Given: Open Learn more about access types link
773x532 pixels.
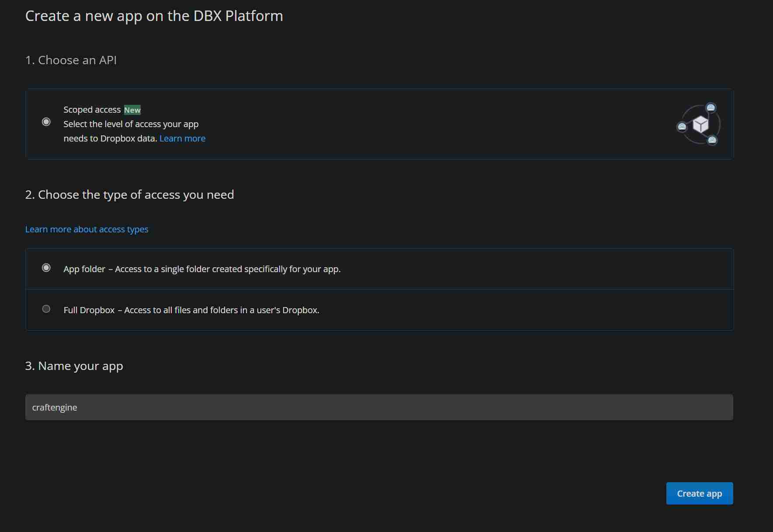Looking at the screenshot, I should point(87,229).
